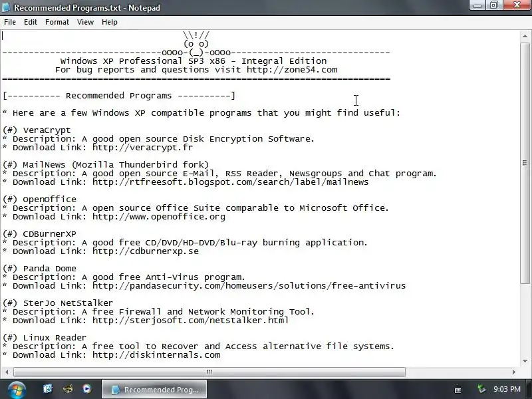
Task: Close the Notepad window
Action: click(x=517, y=5)
